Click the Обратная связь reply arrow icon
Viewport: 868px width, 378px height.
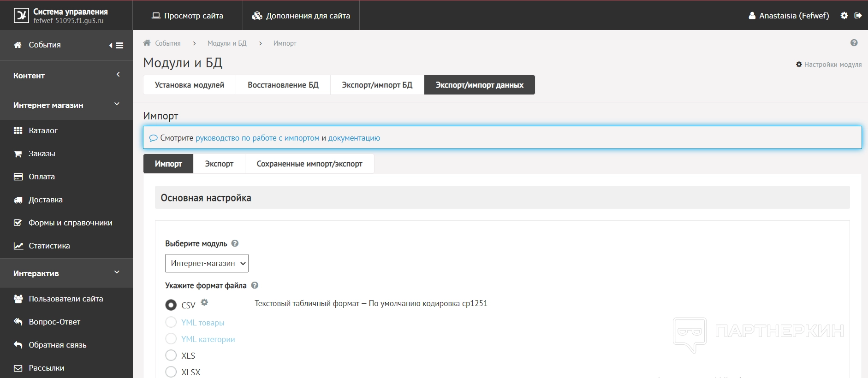tap(18, 345)
